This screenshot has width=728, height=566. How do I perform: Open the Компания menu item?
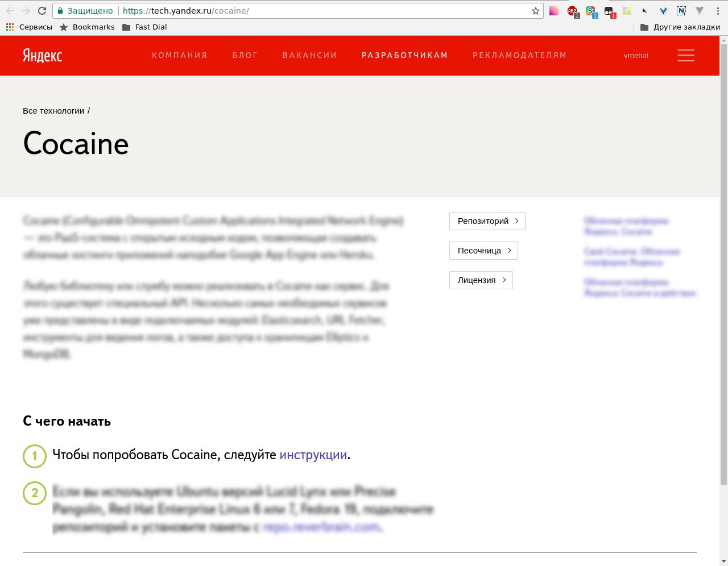(180, 55)
